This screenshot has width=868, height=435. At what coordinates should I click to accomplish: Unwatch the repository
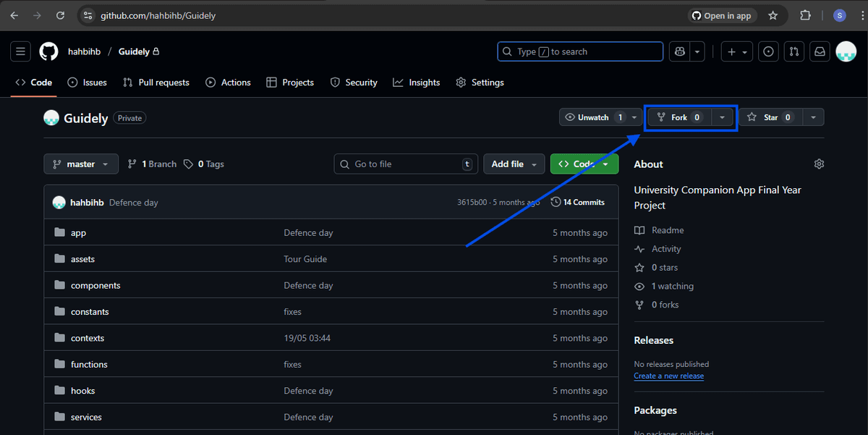pyautogui.click(x=595, y=117)
